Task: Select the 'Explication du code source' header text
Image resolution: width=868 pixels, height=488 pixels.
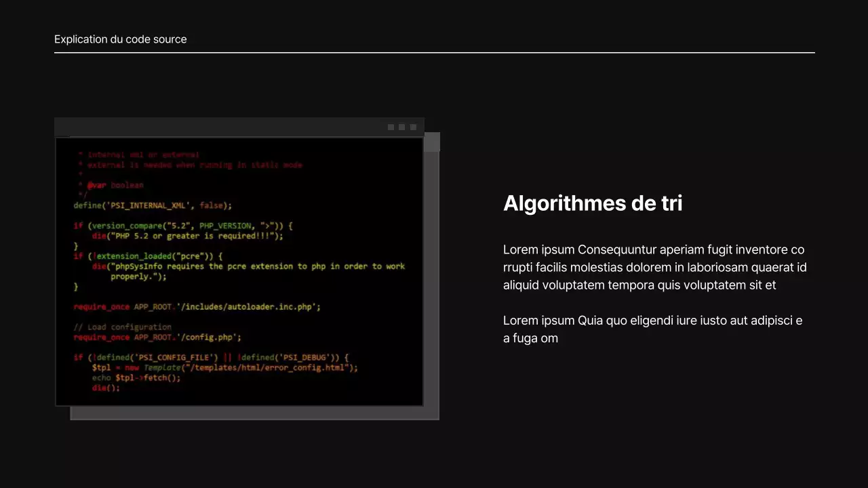Action: [x=120, y=39]
